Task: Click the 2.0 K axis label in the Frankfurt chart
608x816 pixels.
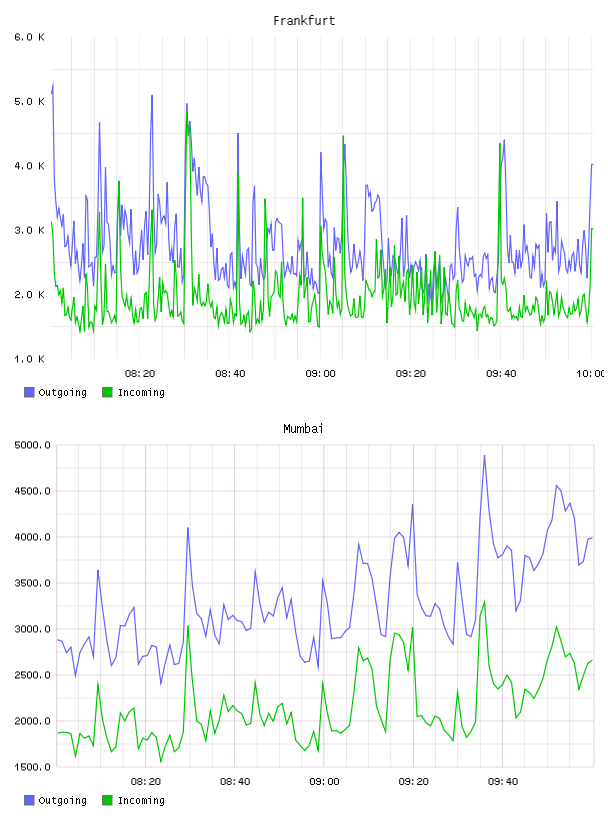Action: pos(29,295)
